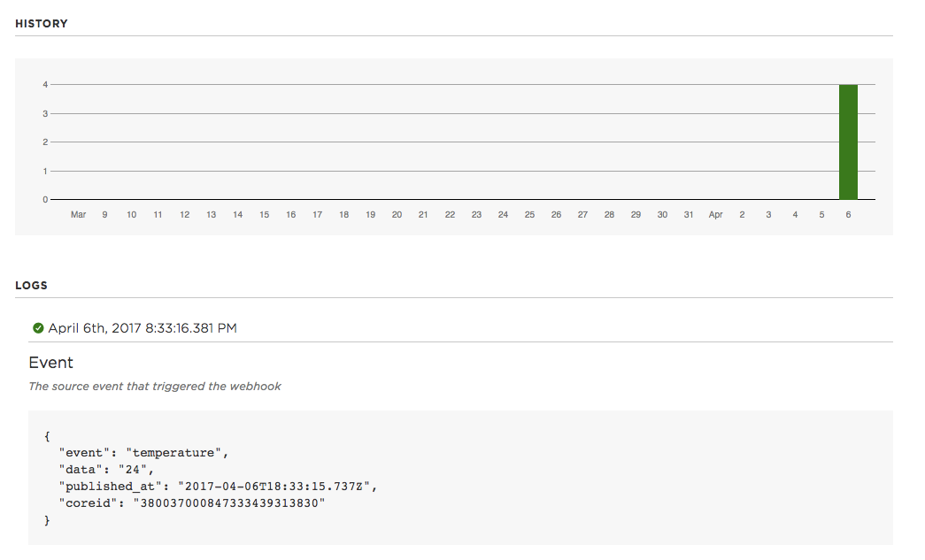Image resolution: width=925 pixels, height=560 pixels.
Task: Click the "event": "temperature" line in JSON
Action: click(143, 453)
